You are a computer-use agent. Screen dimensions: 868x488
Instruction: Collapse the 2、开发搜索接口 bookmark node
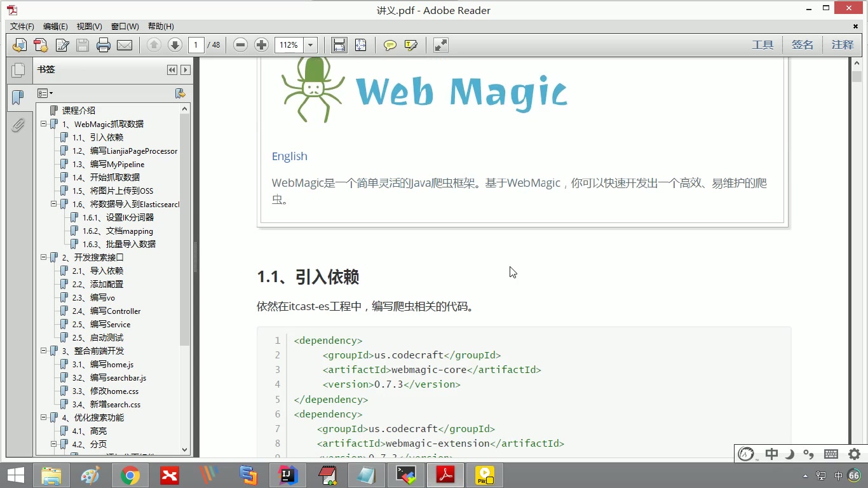click(x=44, y=257)
